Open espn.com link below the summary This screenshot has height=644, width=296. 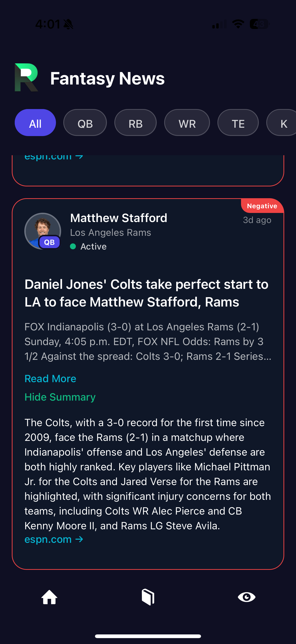click(54, 539)
